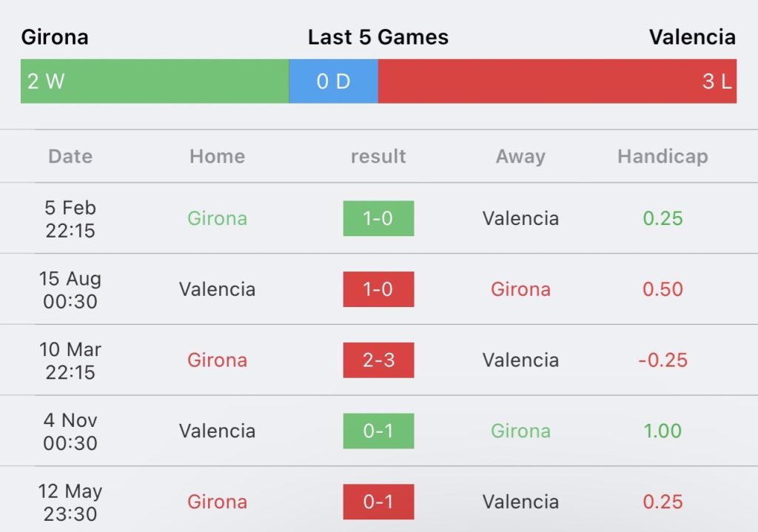Click the red 3 L bar segment
The height and width of the screenshot is (532, 758).
pos(557,81)
